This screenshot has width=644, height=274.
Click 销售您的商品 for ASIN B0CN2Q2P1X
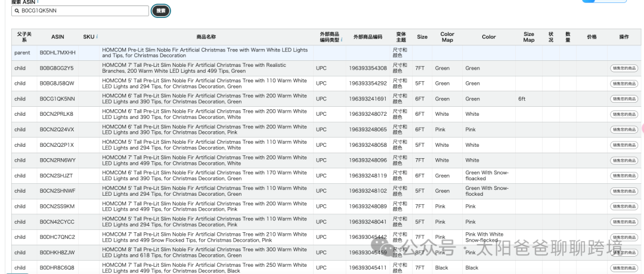[624, 145]
